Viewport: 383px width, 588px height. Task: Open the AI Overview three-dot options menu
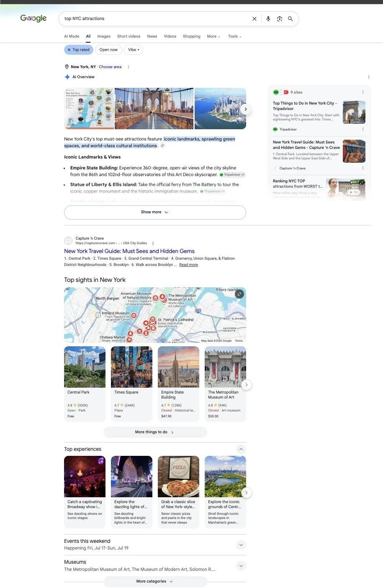368,77
